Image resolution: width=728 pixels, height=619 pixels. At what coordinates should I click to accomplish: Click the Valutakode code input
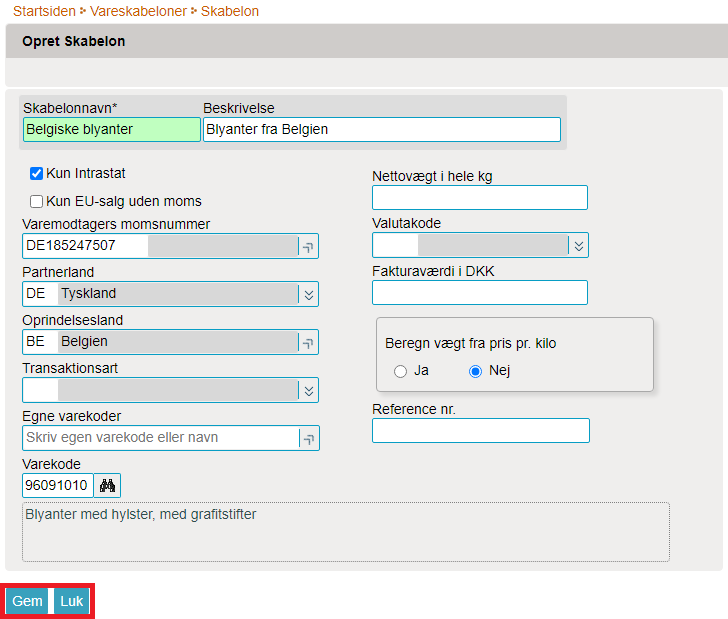point(395,245)
